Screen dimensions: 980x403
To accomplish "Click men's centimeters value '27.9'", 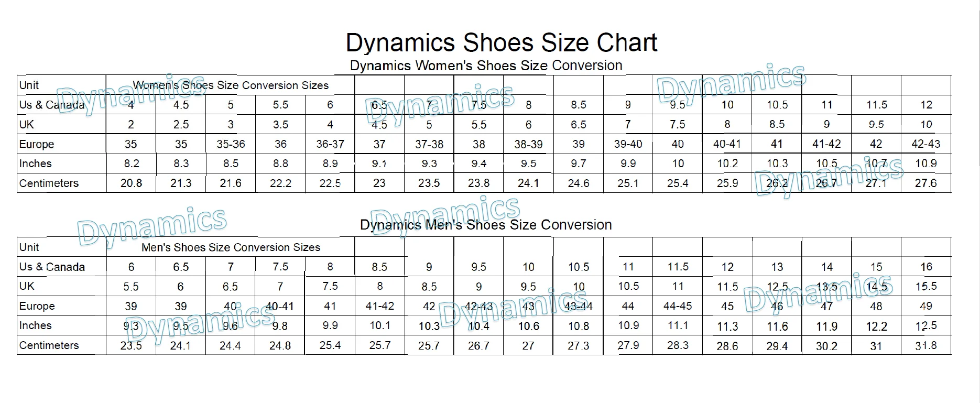I will pos(628,346).
